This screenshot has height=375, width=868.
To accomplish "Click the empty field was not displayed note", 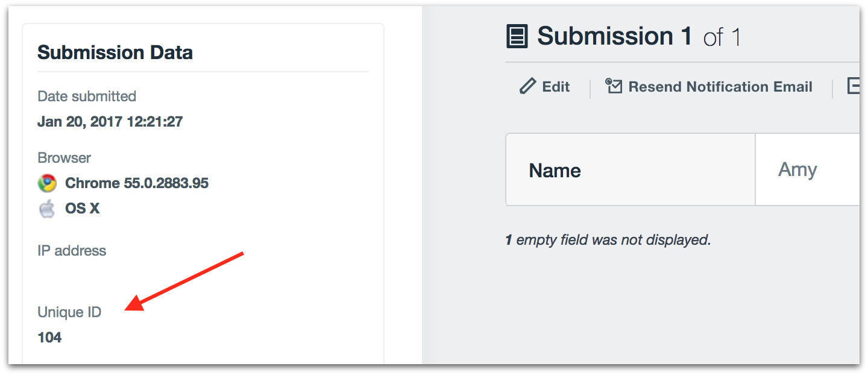I will click(x=608, y=240).
